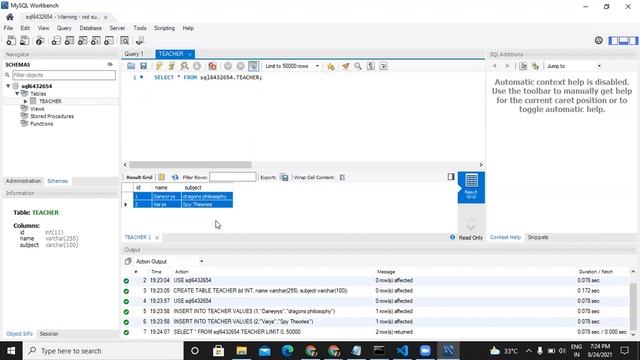Collapse the sql6432654 schema node
Screen dimensions: 640x360
click(8, 86)
